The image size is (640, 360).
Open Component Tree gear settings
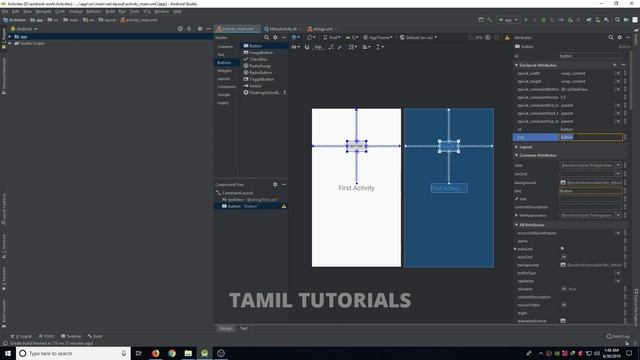pos(276,184)
